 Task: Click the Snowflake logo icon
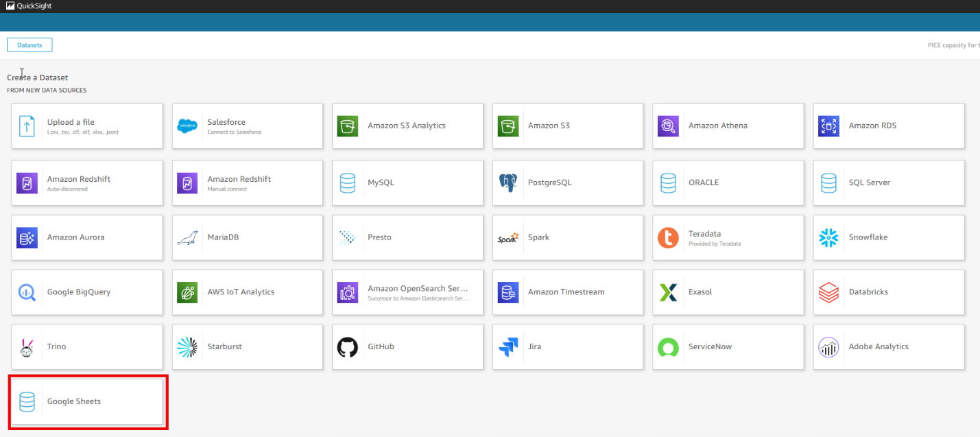(x=828, y=237)
